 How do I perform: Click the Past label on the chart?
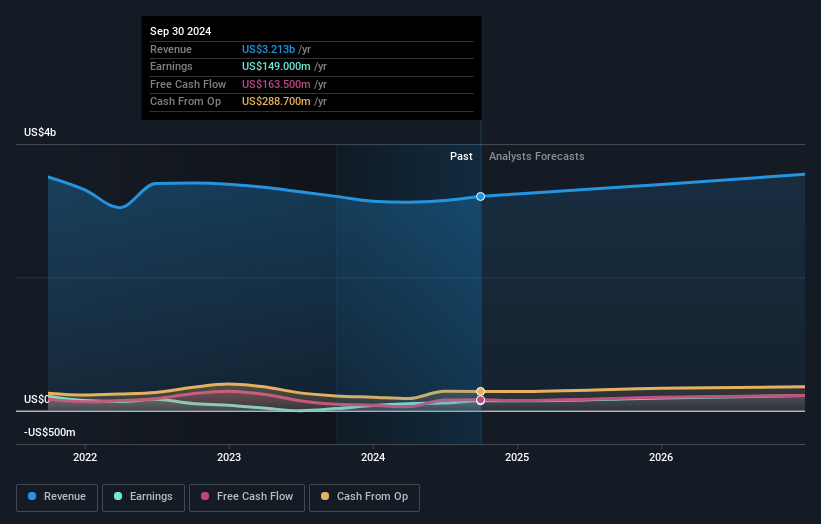coord(461,156)
